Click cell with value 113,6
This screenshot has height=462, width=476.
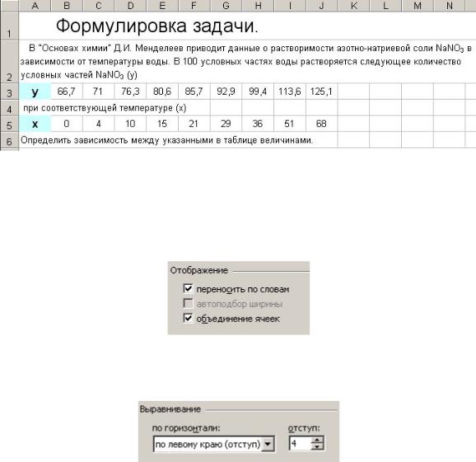[290, 91]
